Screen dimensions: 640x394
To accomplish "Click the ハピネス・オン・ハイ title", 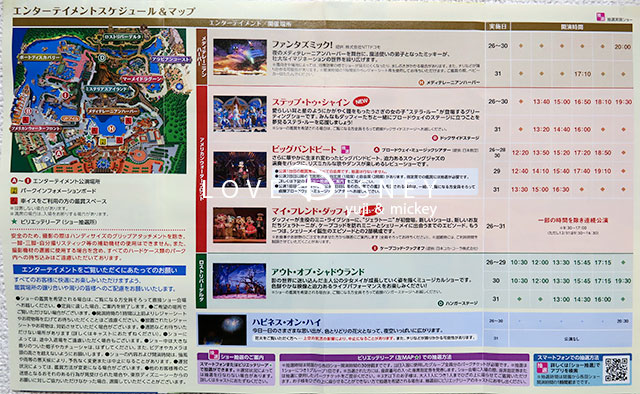I will click(287, 322).
